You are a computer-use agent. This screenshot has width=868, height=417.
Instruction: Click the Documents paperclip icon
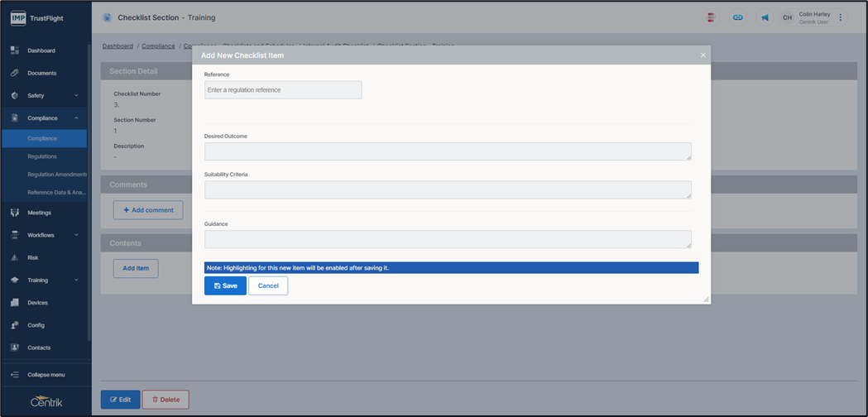[15, 73]
